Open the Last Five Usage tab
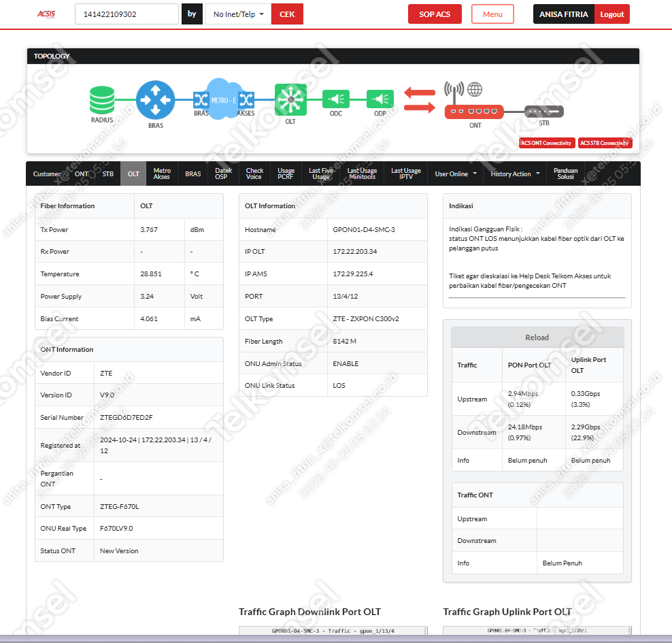The image size is (672, 643). pos(321,174)
